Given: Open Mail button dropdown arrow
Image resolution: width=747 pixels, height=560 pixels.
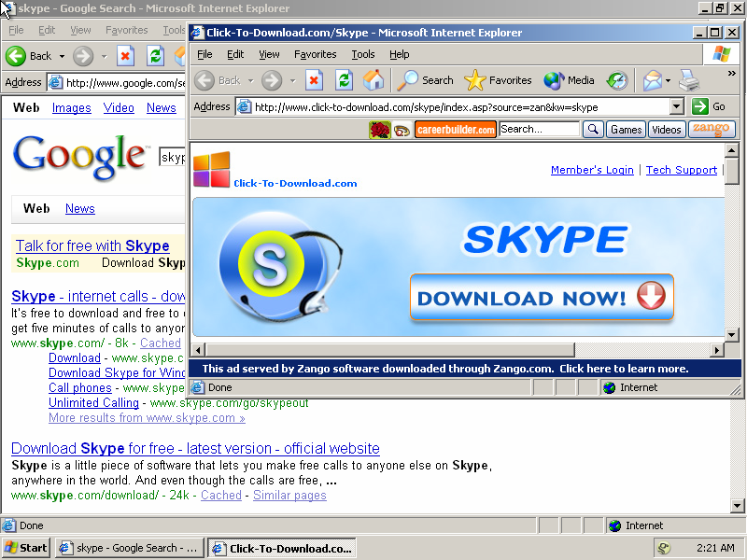Looking at the screenshot, I should [668, 81].
